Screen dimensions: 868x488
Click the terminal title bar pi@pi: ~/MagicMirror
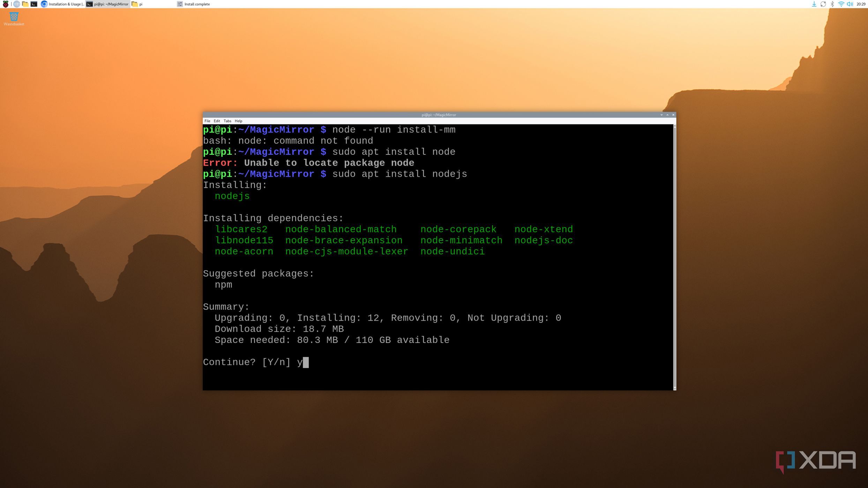439,115
